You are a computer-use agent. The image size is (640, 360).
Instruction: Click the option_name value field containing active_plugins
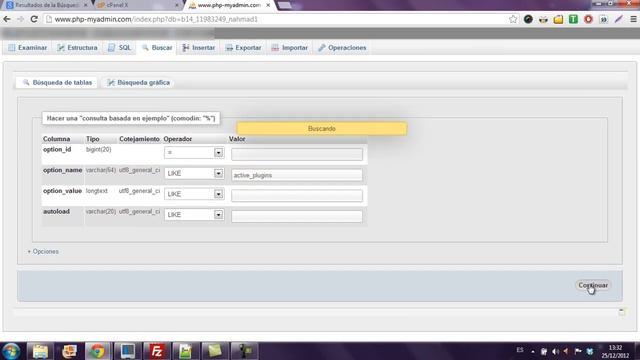(297, 175)
